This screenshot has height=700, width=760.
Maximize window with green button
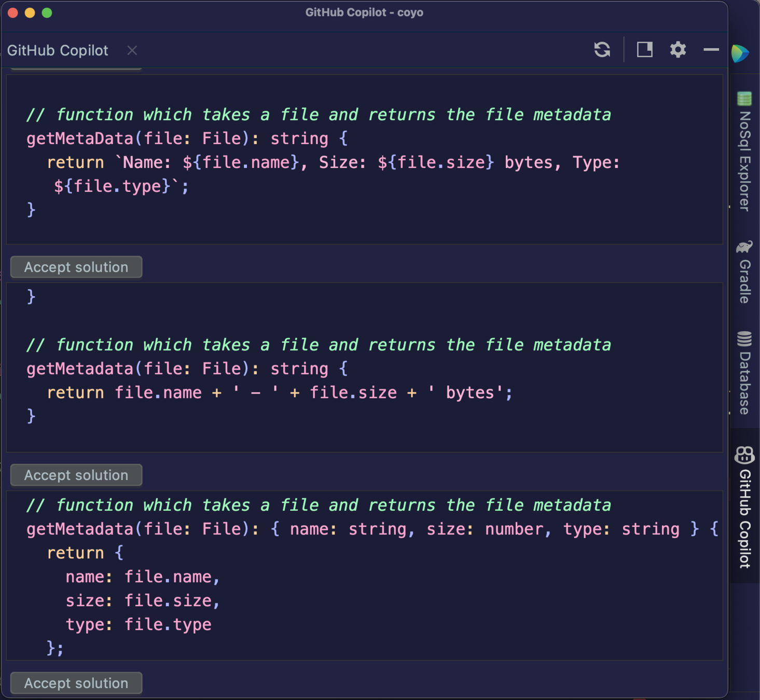[x=47, y=12]
